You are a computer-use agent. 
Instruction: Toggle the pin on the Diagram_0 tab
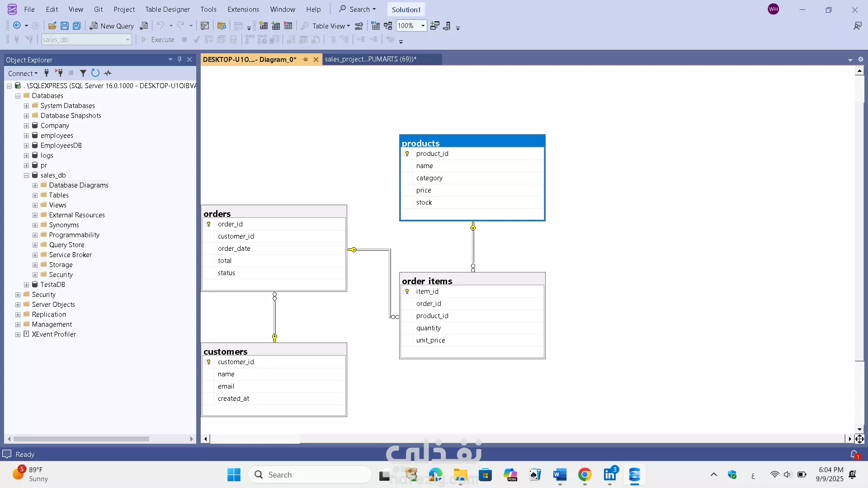tap(306, 60)
